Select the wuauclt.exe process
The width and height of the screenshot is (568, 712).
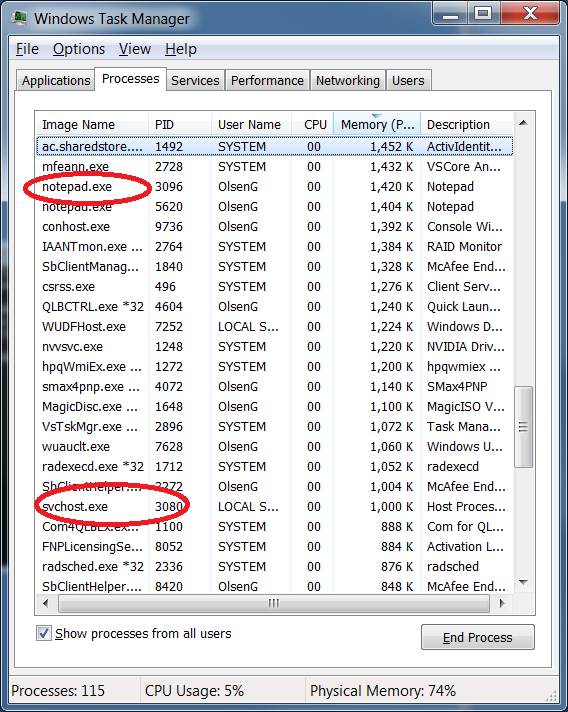275,446
